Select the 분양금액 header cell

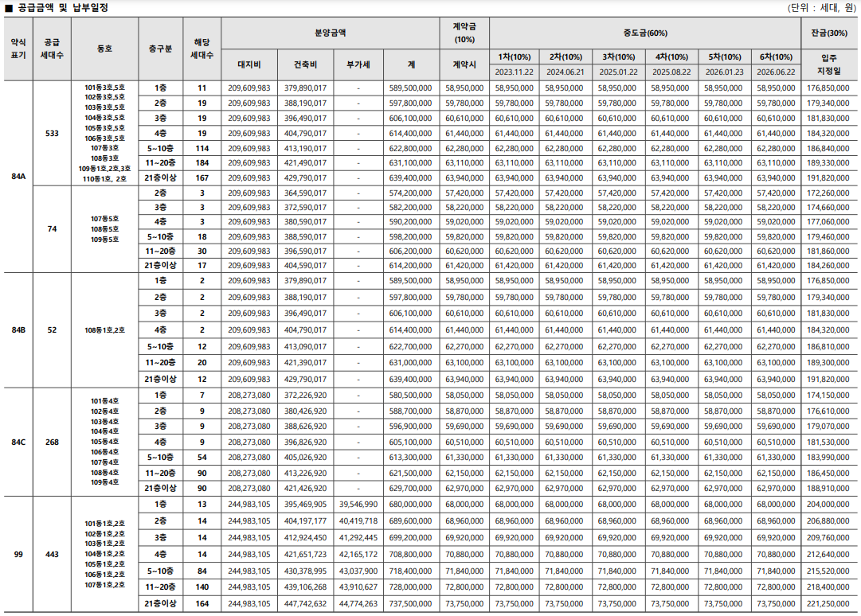point(330,33)
